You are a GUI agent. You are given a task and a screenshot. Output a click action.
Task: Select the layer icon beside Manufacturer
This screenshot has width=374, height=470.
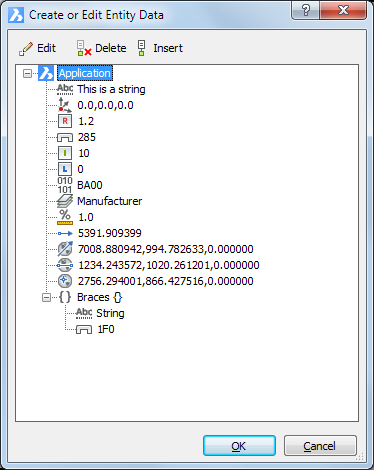pos(65,201)
